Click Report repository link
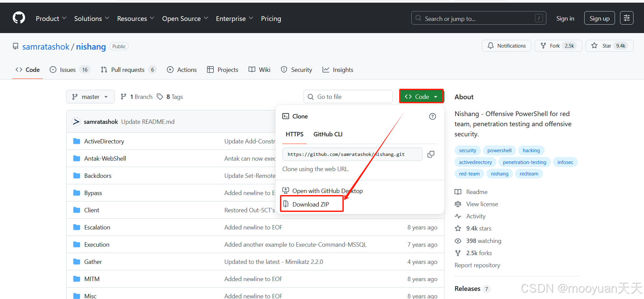 click(477, 265)
